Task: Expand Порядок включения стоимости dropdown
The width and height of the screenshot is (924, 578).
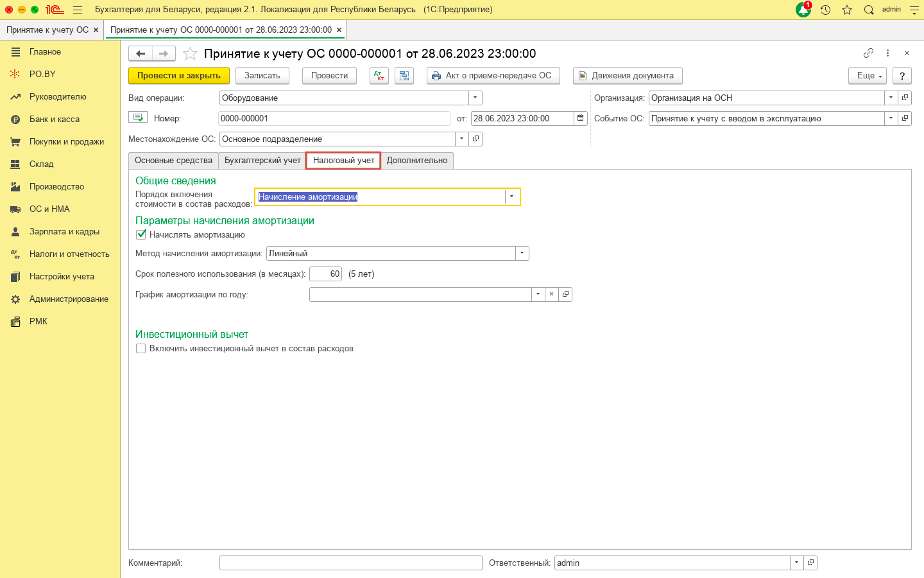Action: pos(511,197)
